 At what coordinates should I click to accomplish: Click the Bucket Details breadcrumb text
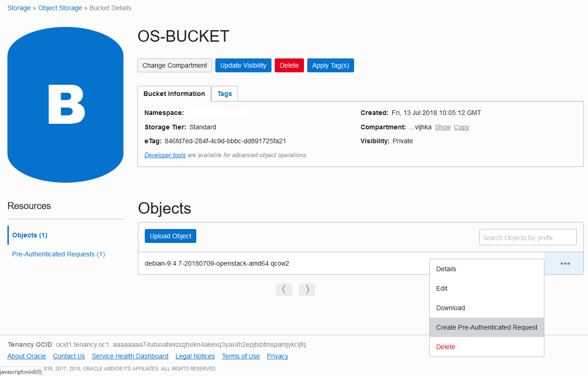click(110, 8)
